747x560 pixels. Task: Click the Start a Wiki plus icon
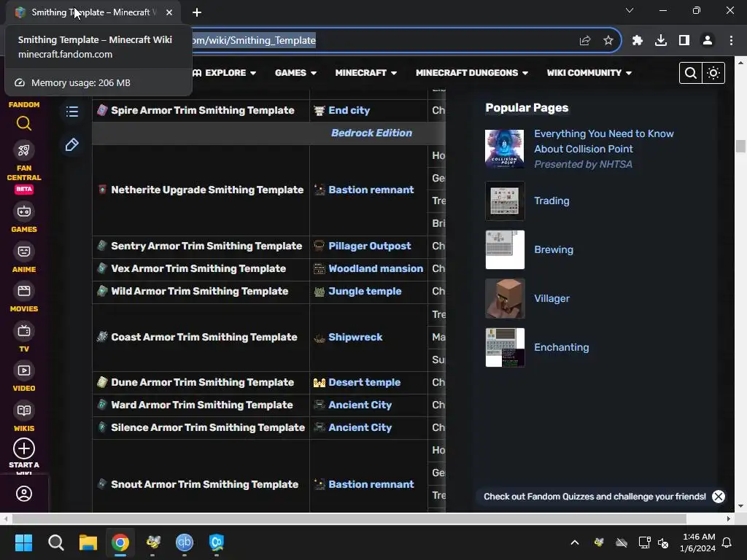24,448
